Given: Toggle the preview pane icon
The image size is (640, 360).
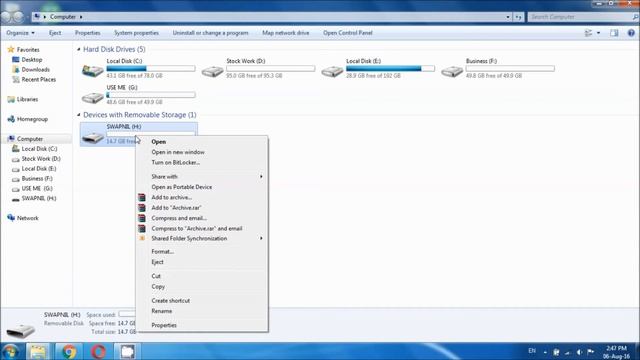Looking at the screenshot, I should 614,33.
